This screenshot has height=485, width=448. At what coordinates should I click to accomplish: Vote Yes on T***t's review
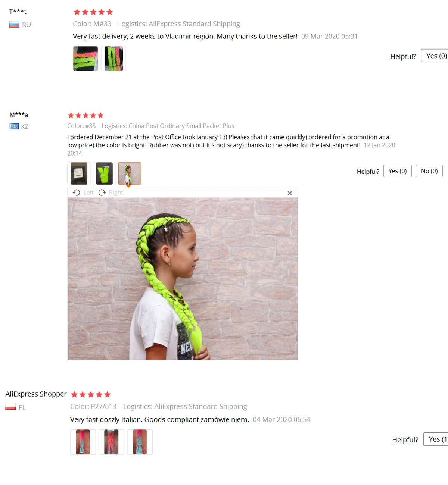click(435, 56)
